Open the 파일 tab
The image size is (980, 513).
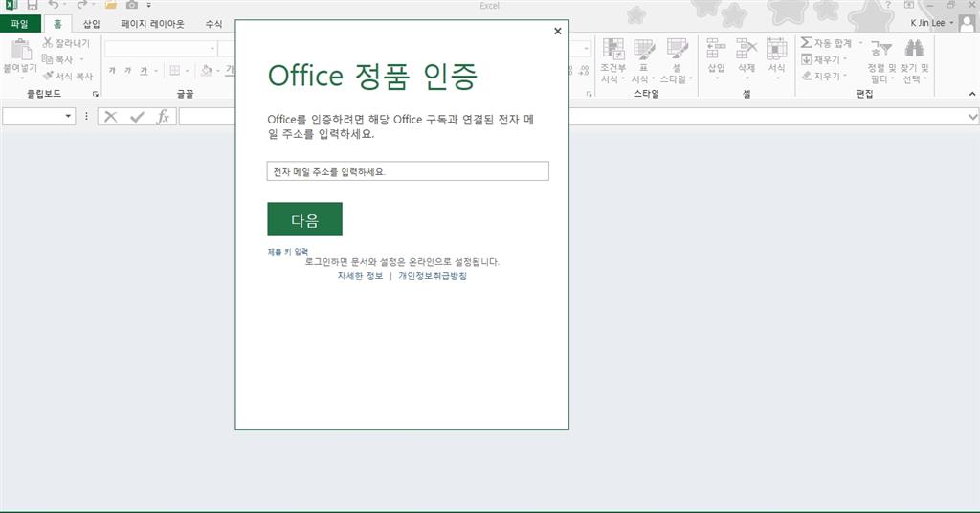coord(20,24)
